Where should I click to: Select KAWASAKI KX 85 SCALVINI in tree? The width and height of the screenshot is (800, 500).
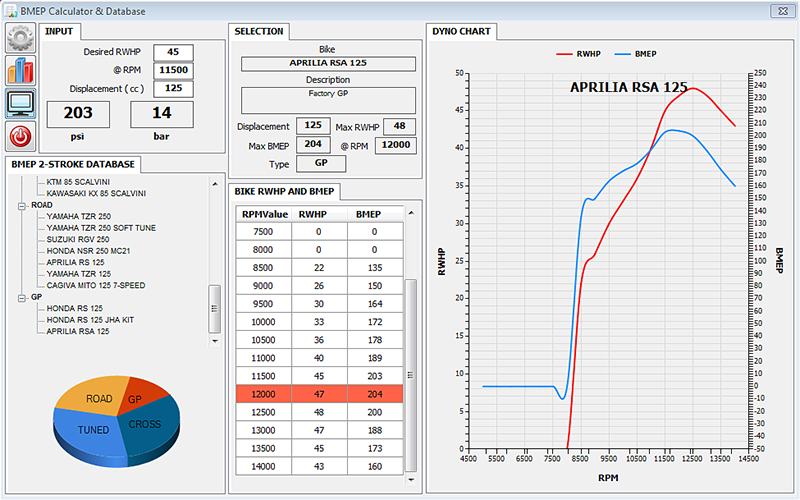[x=96, y=193]
